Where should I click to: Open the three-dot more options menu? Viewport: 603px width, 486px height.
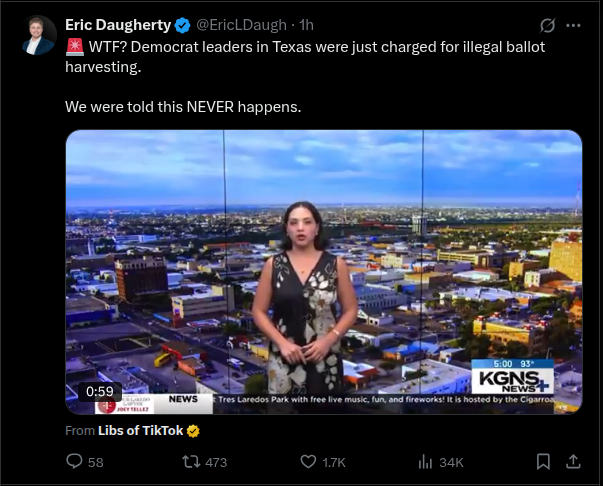(573, 26)
